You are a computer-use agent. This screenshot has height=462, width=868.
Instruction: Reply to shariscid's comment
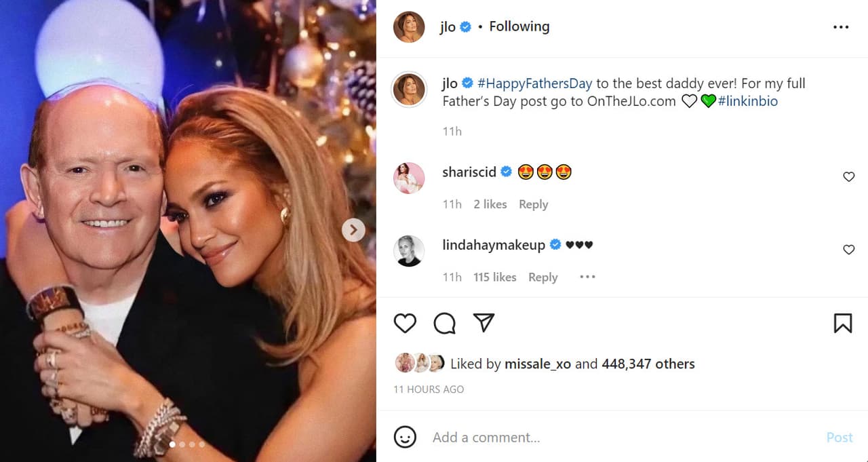pyautogui.click(x=533, y=204)
